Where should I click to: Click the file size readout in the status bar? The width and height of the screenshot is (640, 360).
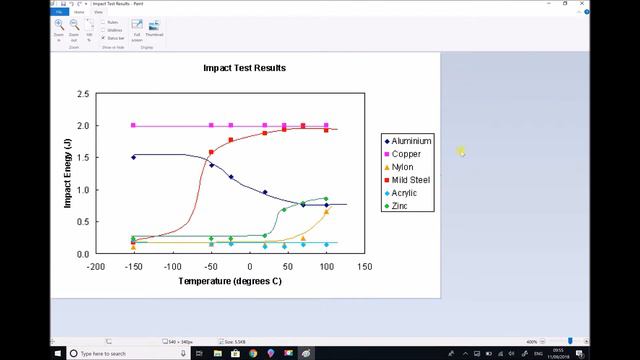click(232, 342)
